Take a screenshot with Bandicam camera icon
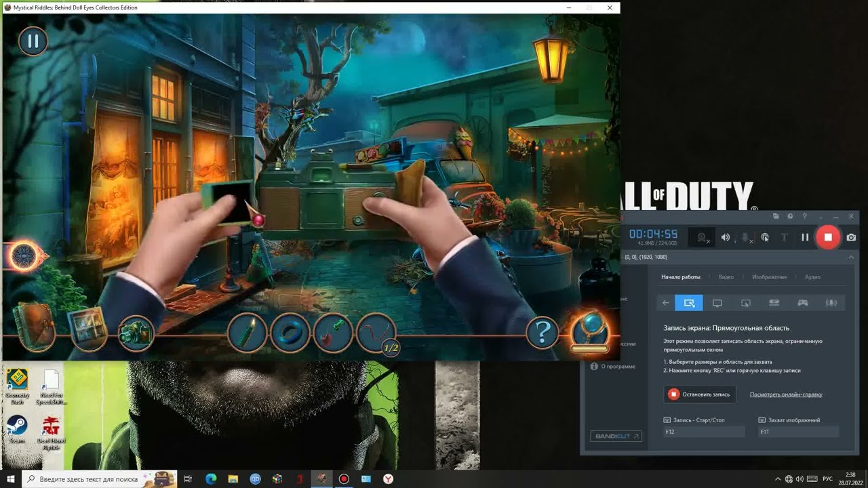 click(851, 237)
